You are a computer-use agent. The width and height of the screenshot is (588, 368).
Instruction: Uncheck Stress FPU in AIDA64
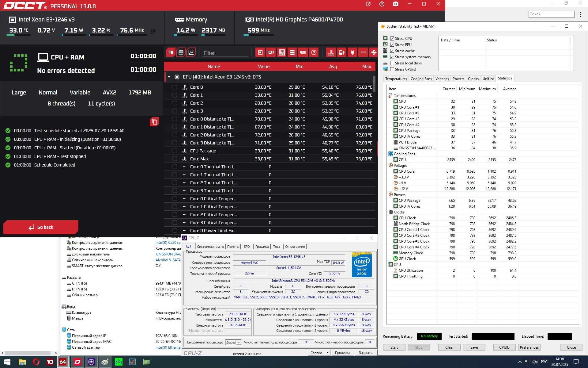pyautogui.click(x=392, y=44)
